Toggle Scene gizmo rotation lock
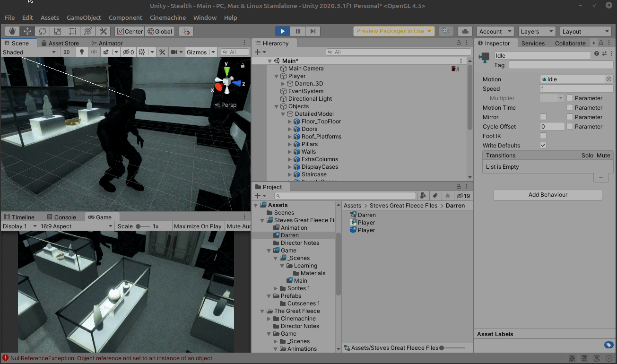Screen dimensions: 617x364 click(243, 66)
